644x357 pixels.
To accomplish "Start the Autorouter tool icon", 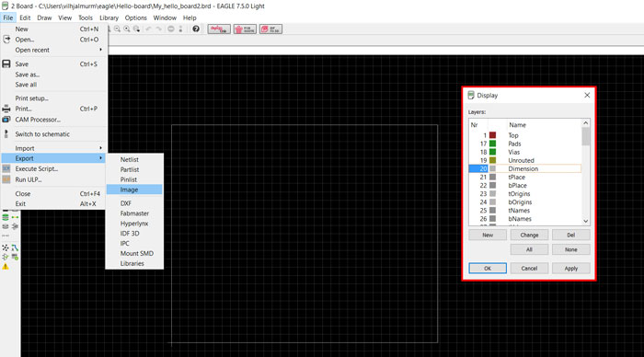I will [x=16, y=248].
